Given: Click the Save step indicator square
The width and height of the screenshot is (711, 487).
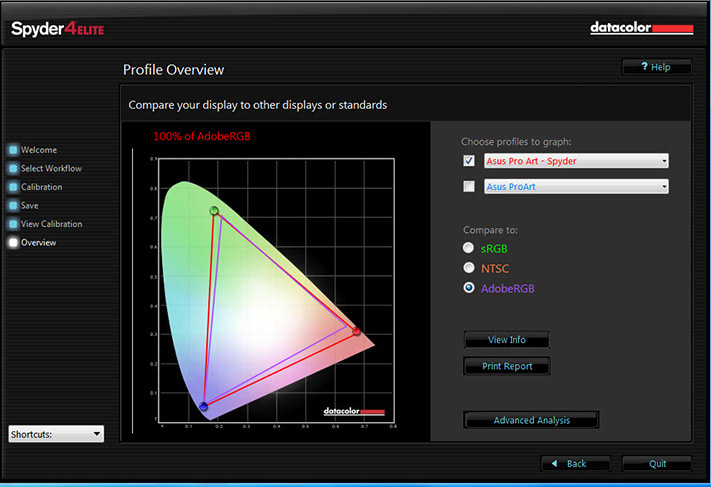Looking at the screenshot, I should 13,205.
